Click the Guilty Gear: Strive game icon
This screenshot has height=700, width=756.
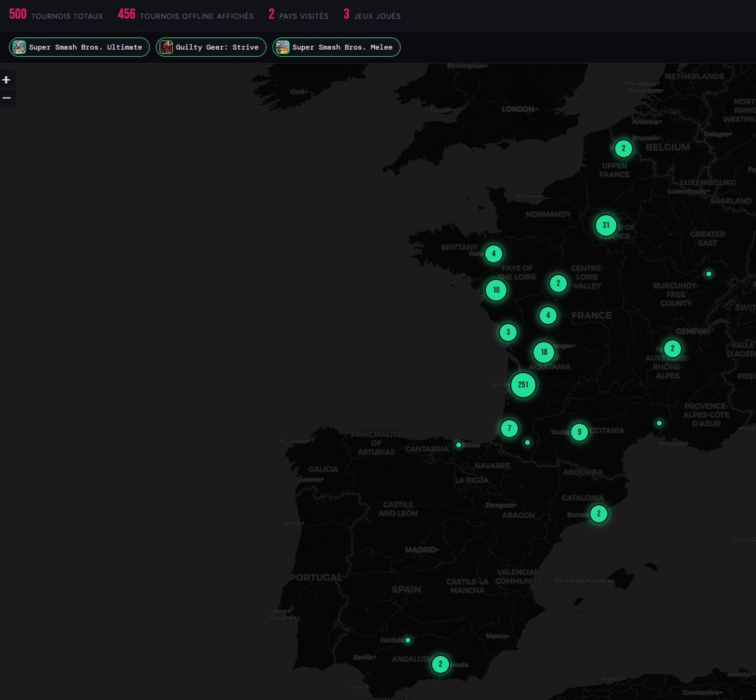click(166, 47)
